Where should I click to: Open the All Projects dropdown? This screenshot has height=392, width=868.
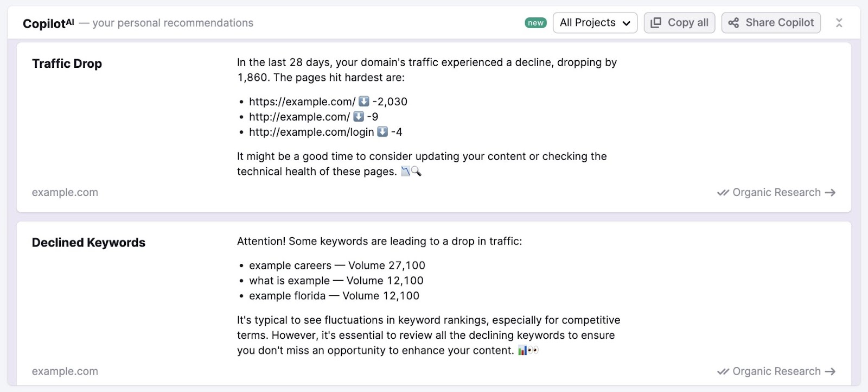pos(595,23)
